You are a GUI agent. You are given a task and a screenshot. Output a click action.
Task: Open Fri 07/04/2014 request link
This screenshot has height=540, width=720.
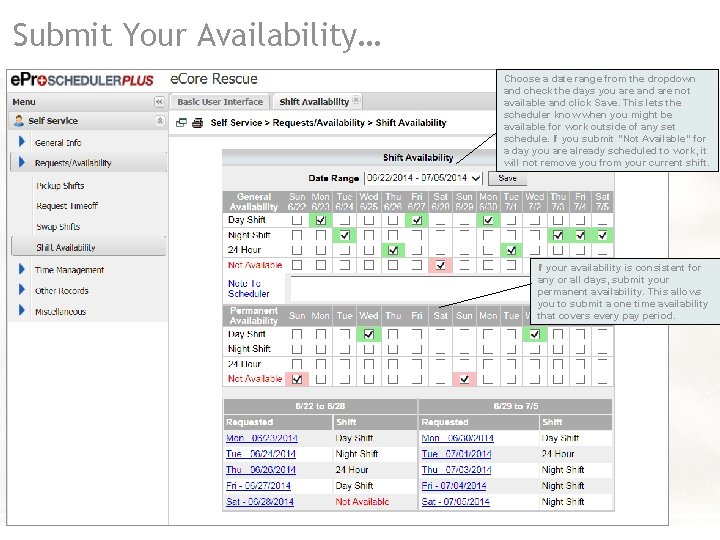454,486
